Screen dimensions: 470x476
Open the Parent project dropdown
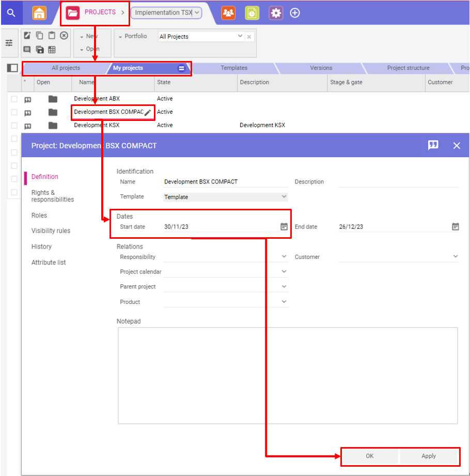(283, 286)
